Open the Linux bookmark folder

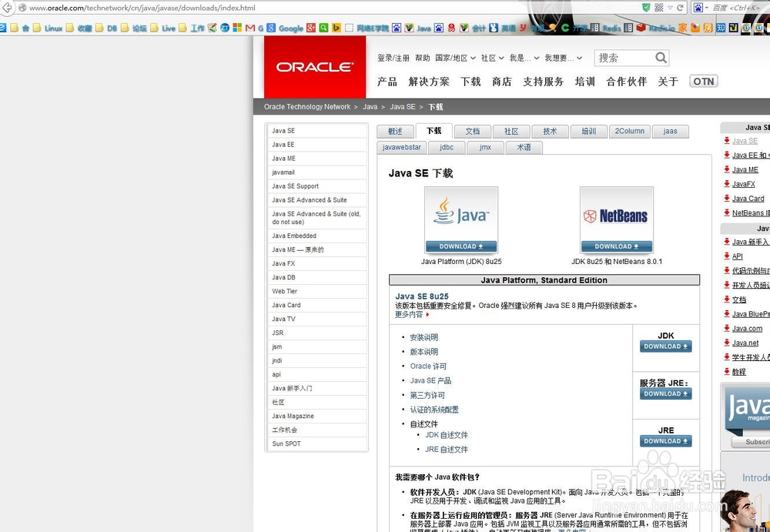click(49, 28)
